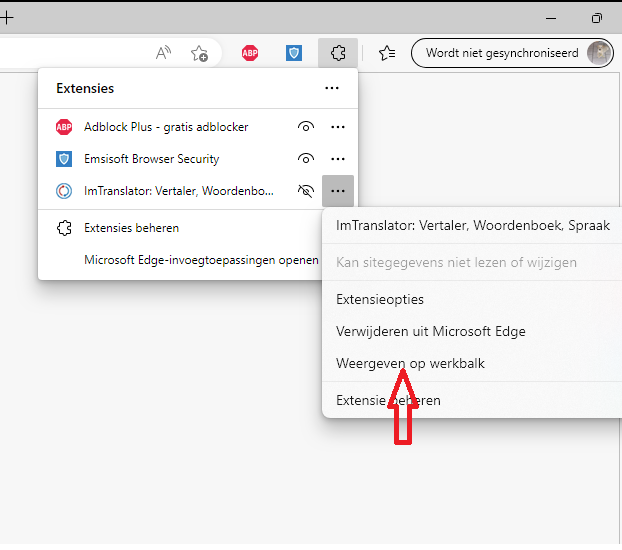Click the profile avatar picture
622x550 pixels.
click(x=599, y=53)
